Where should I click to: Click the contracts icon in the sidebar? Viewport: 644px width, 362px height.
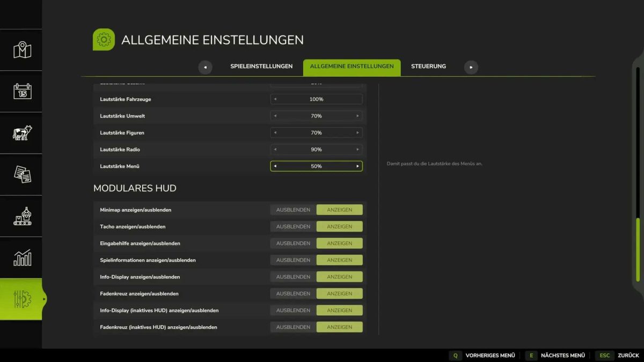click(21, 174)
